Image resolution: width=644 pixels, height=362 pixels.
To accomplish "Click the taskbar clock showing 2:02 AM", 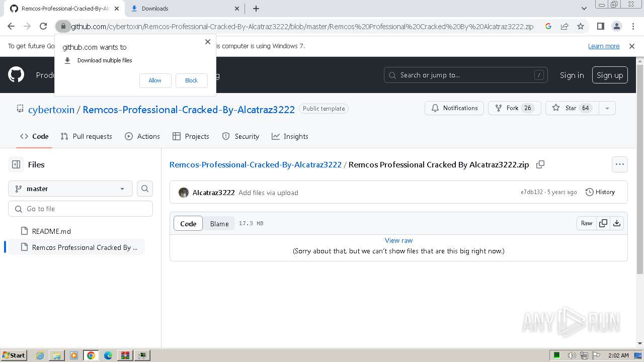I will pyautogui.click(x=618, y=355).
